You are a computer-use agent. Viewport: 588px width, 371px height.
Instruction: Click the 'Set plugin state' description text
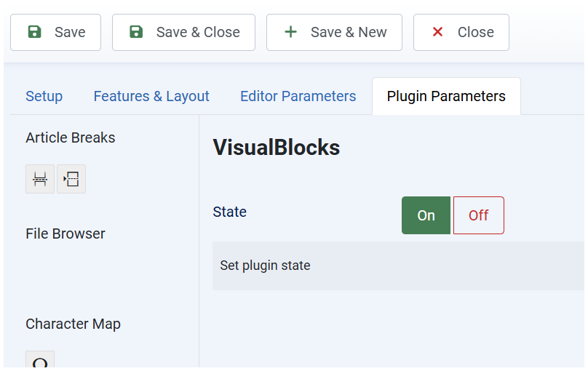pyautogui.click(x=265, y=266)
